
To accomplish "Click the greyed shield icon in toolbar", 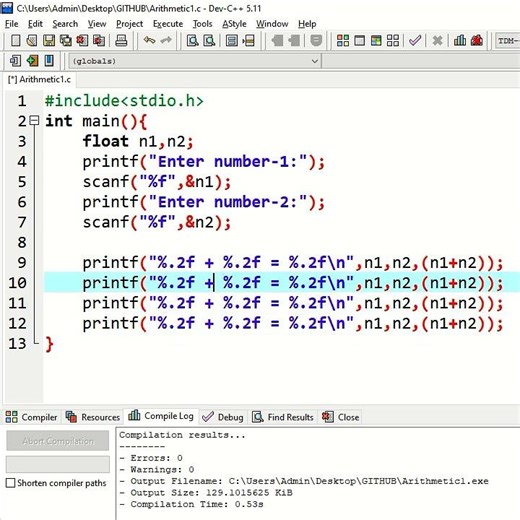I will pos(316,41).
